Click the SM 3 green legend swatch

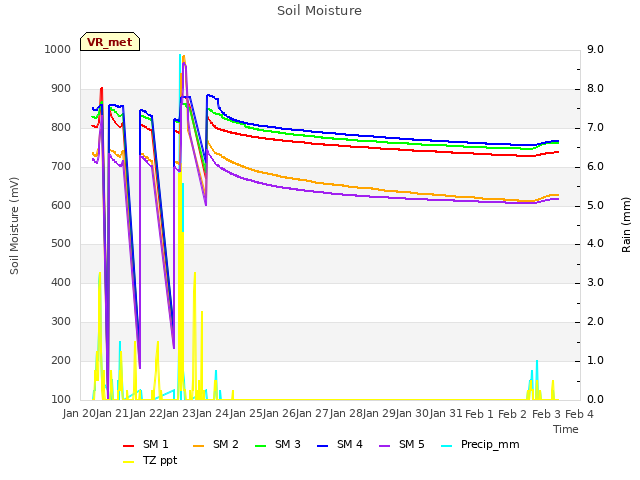point(260,446)
